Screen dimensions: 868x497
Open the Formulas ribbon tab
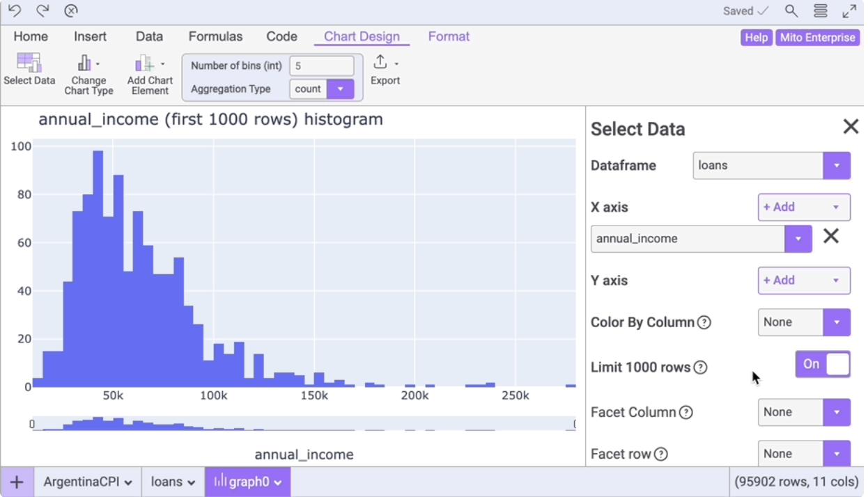point(215,36)
